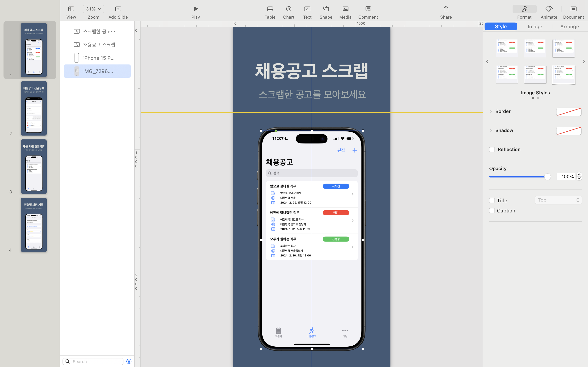This screenshot has height=367, width=588.
Task: Select slide 3 thumbnail in navigator
Action: 34,167
